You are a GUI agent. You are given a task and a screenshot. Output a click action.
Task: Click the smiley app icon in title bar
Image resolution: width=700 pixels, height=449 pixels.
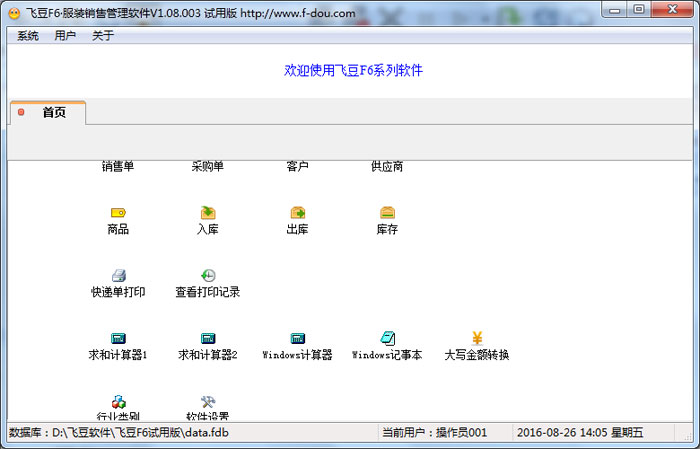14,13
